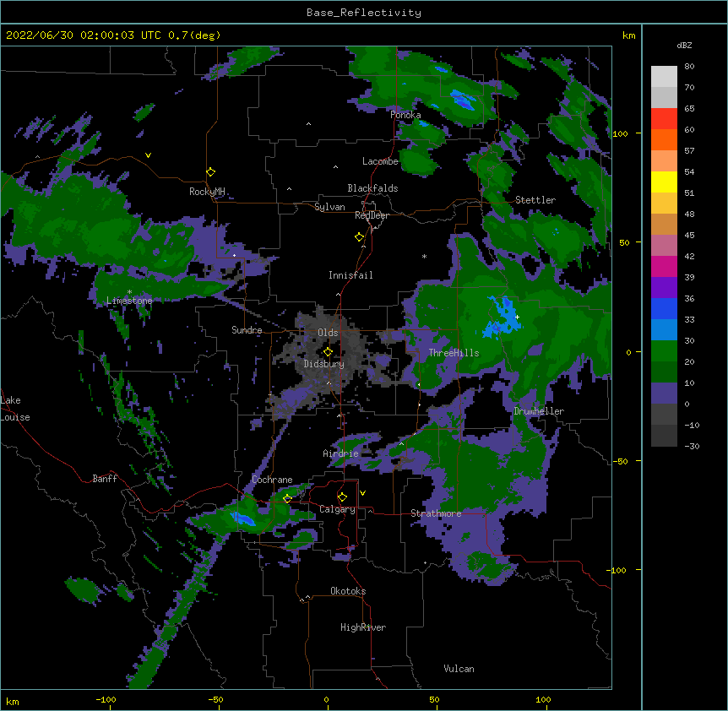Click the Didsbury label

pyautogui.click(x=324, y=364)
